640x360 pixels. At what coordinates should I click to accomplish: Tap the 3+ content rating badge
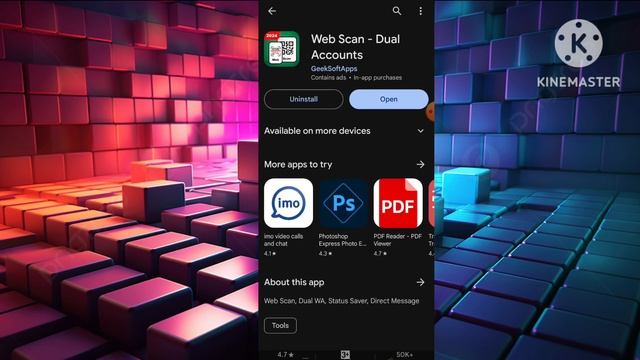click(x=345, y=355)
